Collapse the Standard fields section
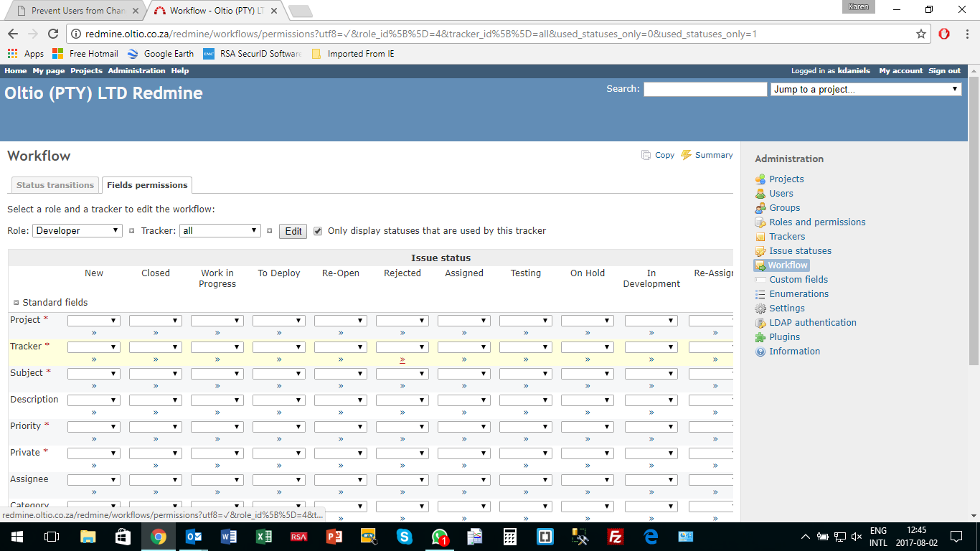This screenshot has height=551, width=980. click(x=17, y=303)
